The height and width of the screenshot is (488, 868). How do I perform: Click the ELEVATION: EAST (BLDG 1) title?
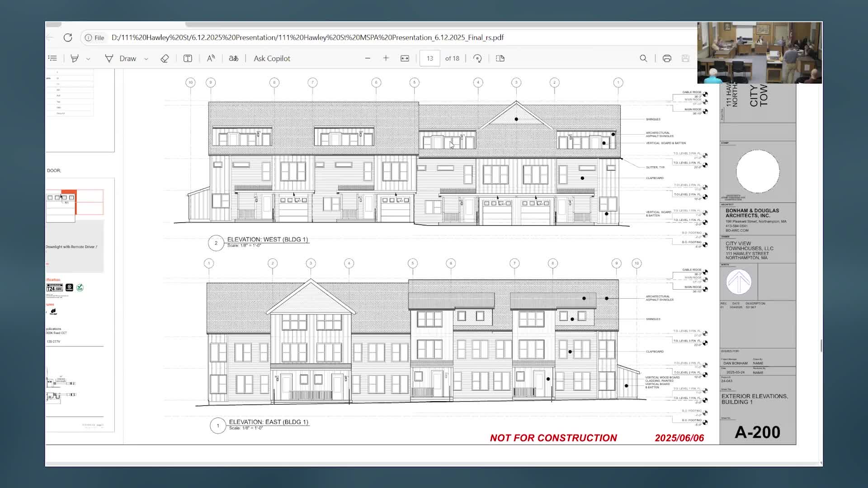click(269, 422)
